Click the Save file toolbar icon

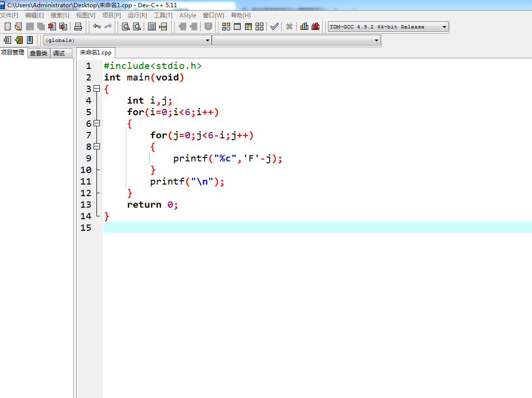point(30,27)
